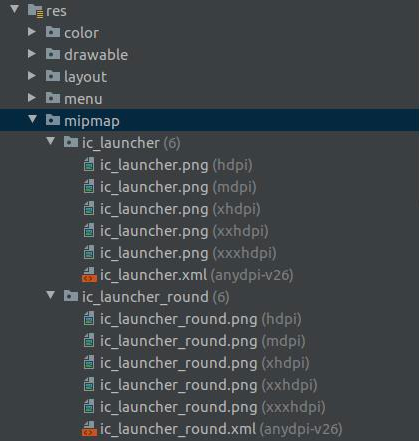Collapse the ic_launcher group arrow

(x=51, y=141)
